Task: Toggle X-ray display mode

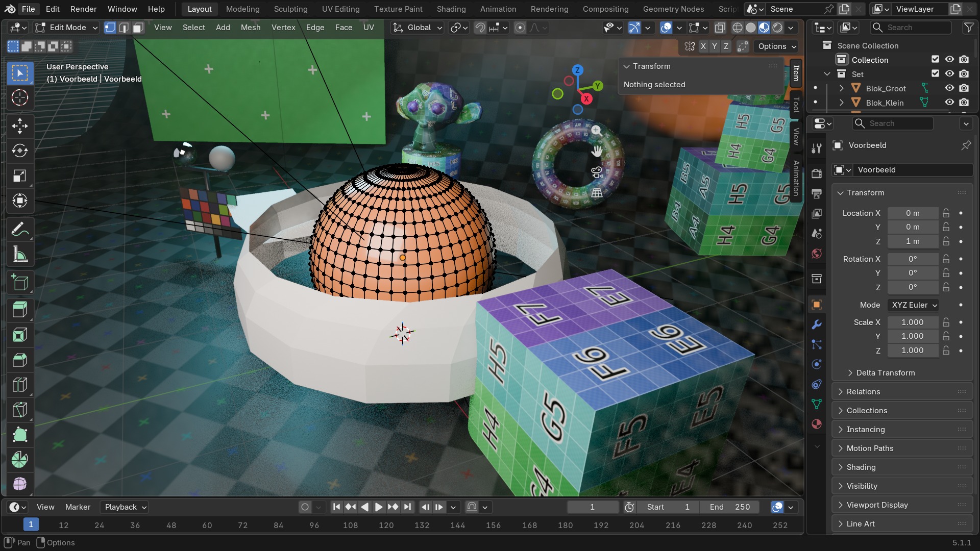Action: click(720, 28)
